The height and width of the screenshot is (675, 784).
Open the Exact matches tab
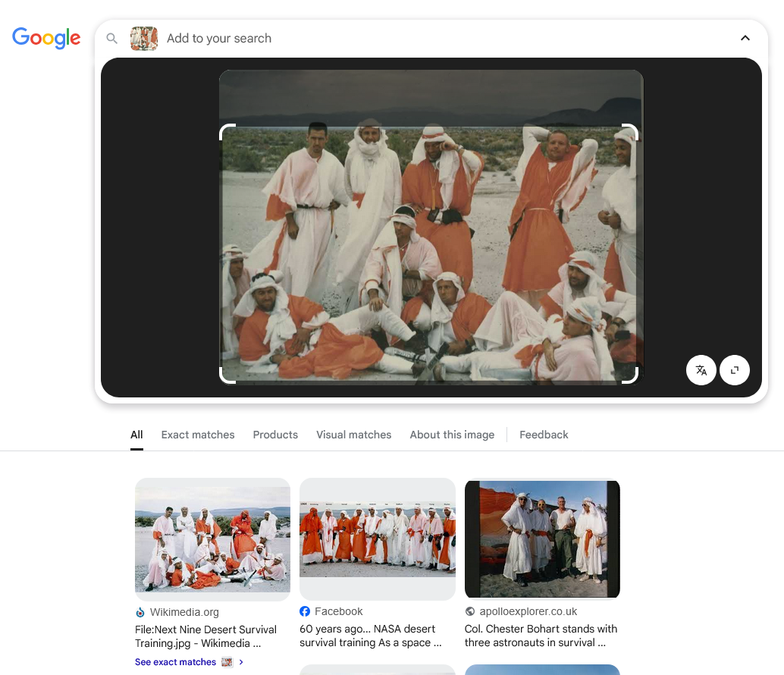coord(197,435)
